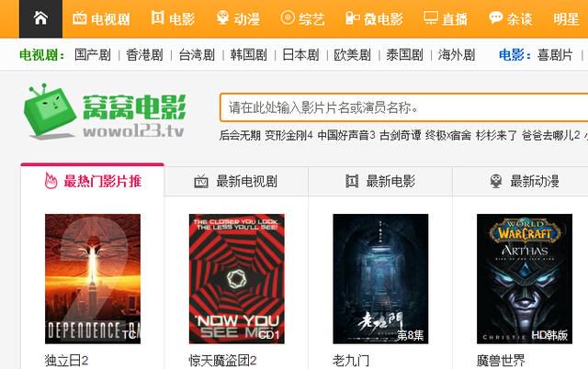This screenshot has width=588, height=369.
Task: Click the camcorder icon beside 微电影
Action: click(x=352, y=18)
